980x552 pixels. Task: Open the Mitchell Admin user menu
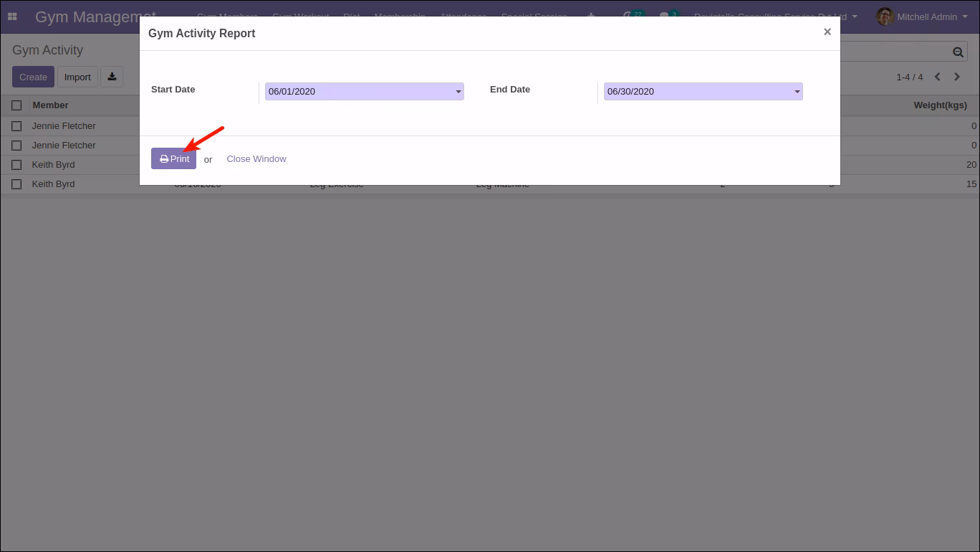pyautogui.click(x=922, y=16)
